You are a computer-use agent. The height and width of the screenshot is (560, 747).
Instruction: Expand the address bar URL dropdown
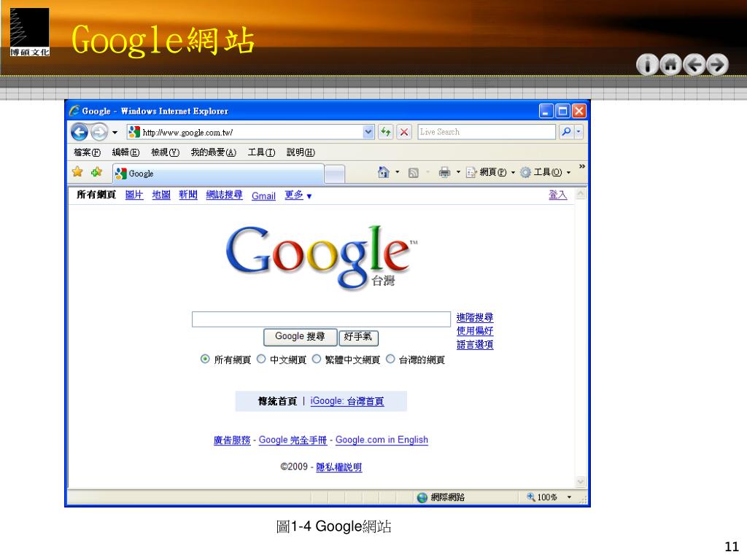pyautogui.click(x=368, y=132)
